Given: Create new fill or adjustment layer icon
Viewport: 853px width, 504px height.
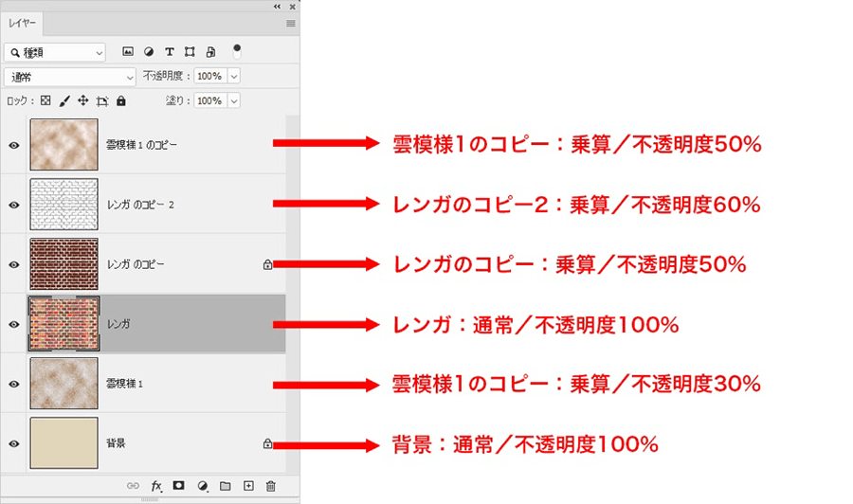Looking at the screenshot, I should click(203, 486).
